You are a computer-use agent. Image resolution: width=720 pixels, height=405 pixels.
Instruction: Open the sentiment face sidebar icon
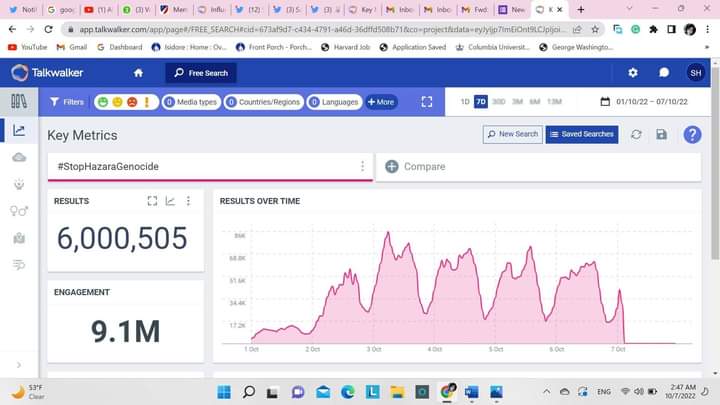coord(19,184)
